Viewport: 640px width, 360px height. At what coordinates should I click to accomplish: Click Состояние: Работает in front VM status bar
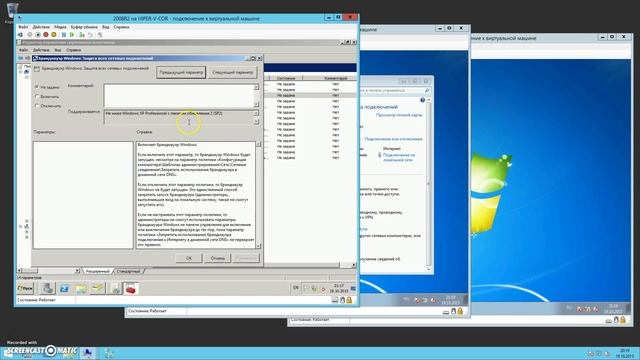(36, 300)
